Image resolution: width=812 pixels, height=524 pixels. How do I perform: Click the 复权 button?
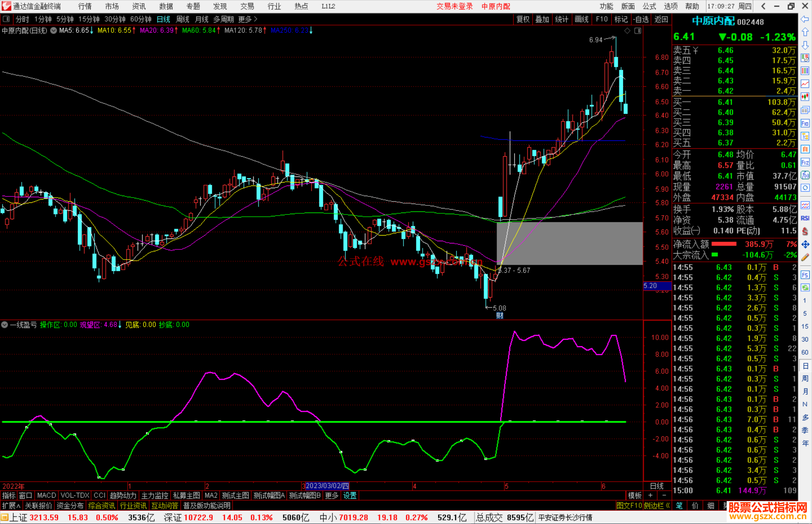(523, 19)
